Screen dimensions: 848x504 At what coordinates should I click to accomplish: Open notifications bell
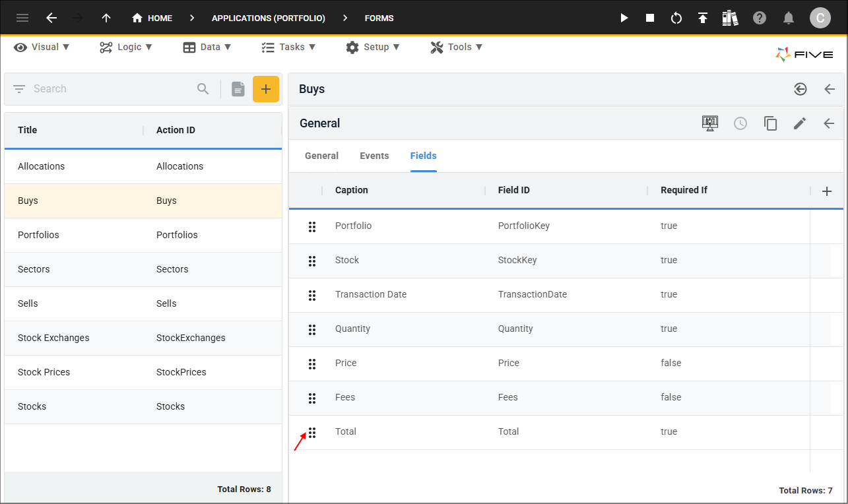pyautogui.click(x=789, y=18)
